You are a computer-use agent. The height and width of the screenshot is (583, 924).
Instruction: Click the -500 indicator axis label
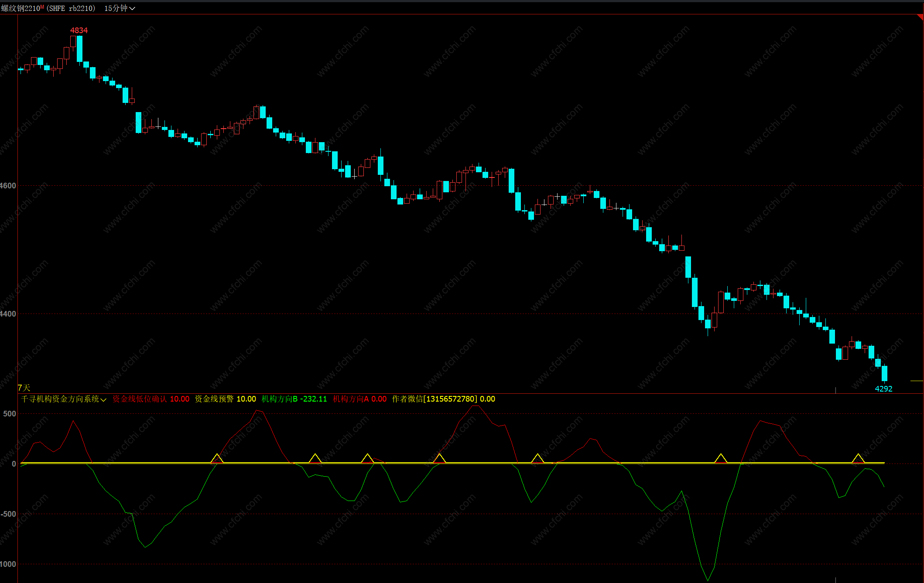(8, 514)
